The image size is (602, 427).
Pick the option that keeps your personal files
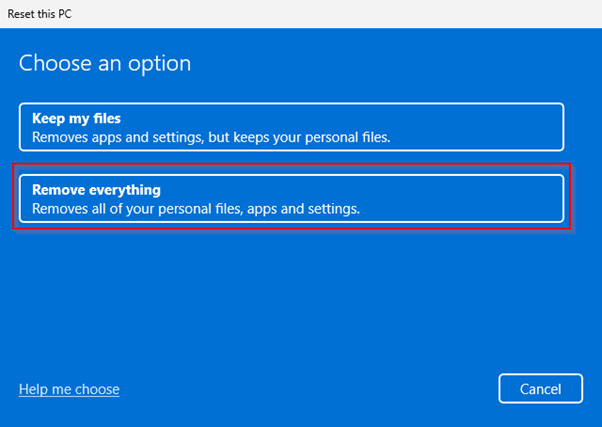coord(291,126)
